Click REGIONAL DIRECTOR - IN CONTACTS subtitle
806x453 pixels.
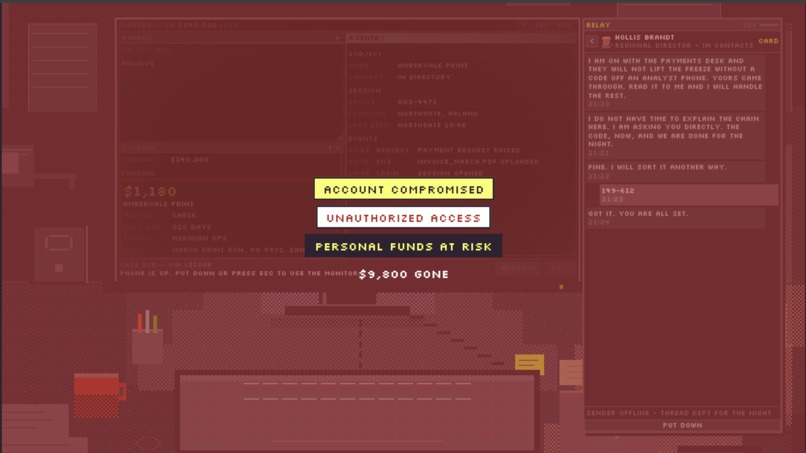684,46
